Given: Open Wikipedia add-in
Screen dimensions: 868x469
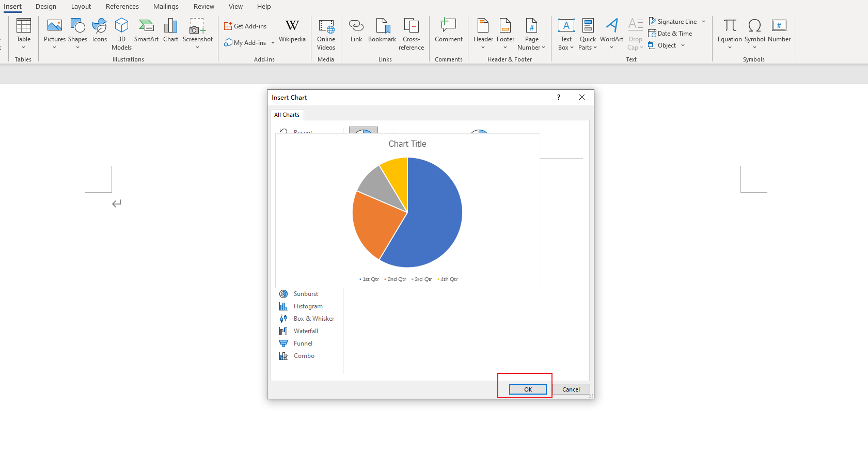Looking at the screenshot, I should 292,31.
